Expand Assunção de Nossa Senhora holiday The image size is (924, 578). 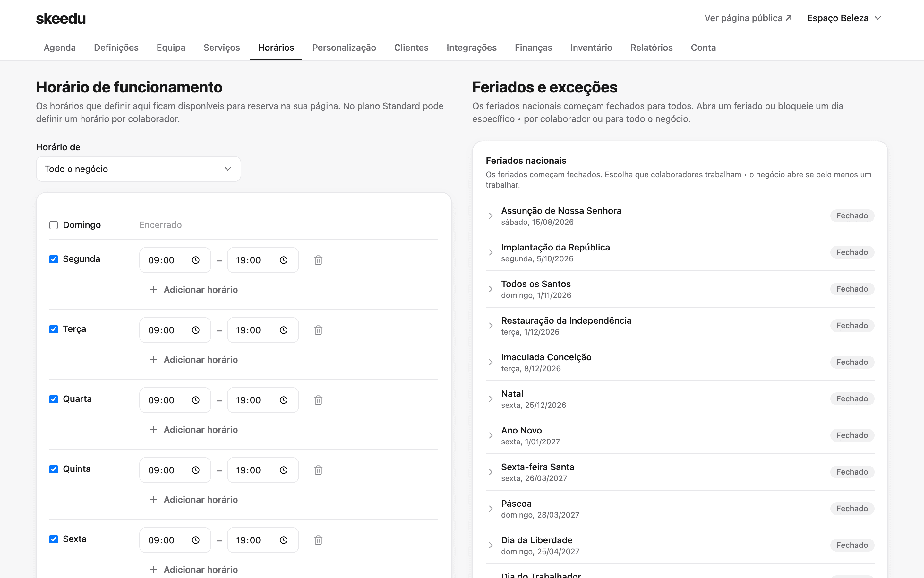[491, 215]
